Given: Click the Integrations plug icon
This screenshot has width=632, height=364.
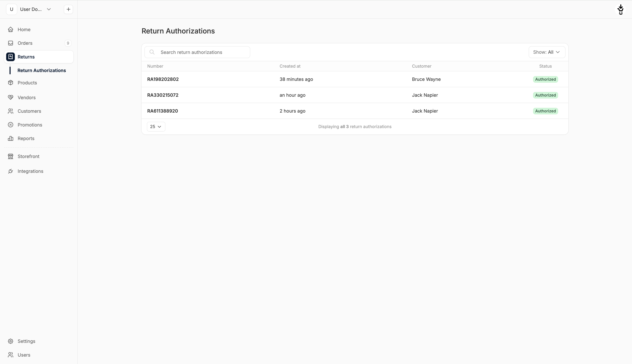Looking at the screenshot, I should point(11,171).
